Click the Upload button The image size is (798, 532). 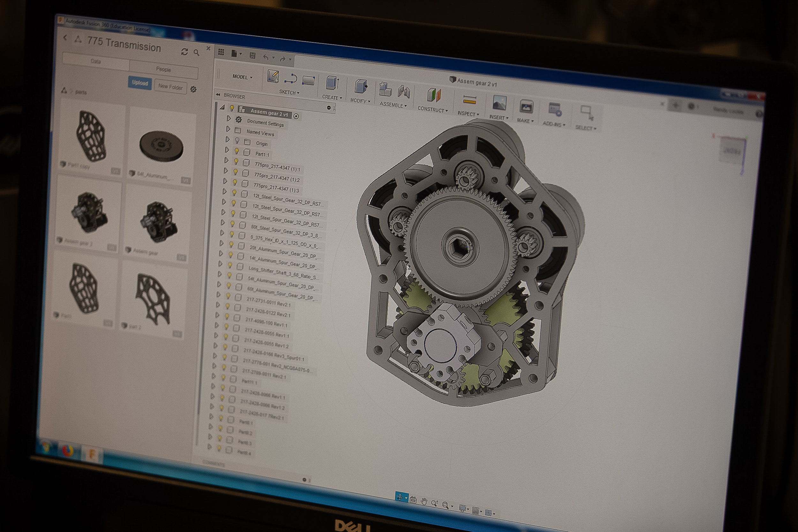(140, 83)
